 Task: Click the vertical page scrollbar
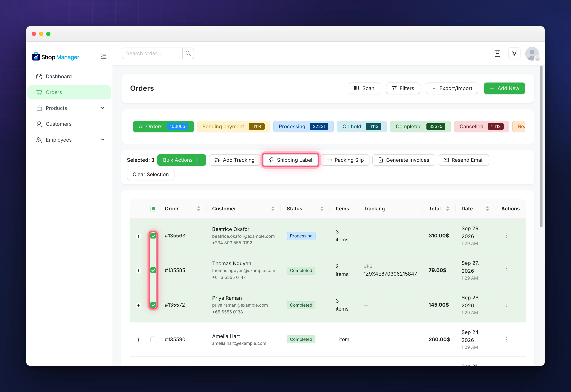[x=541, y=146]
